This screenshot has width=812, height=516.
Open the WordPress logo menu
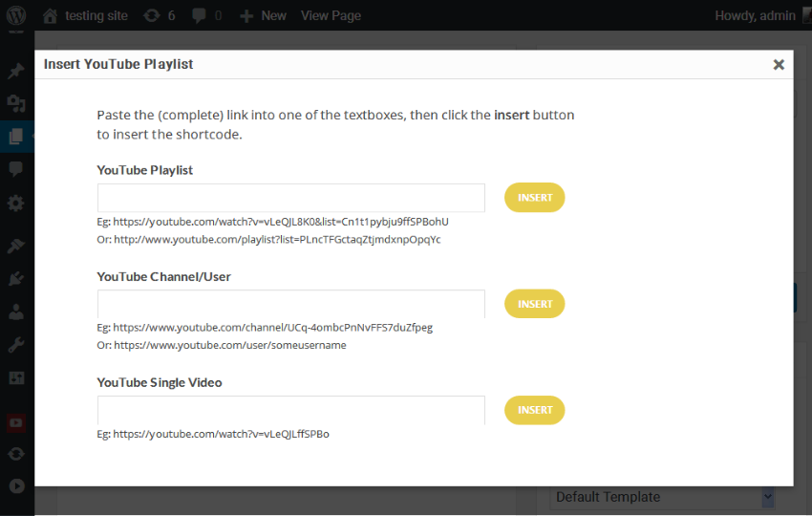(16, 15)
